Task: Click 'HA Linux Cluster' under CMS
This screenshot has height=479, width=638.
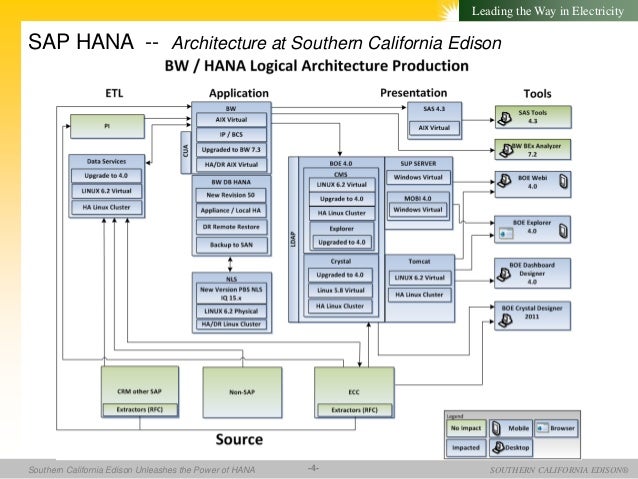Action: [x=342, y=213]
